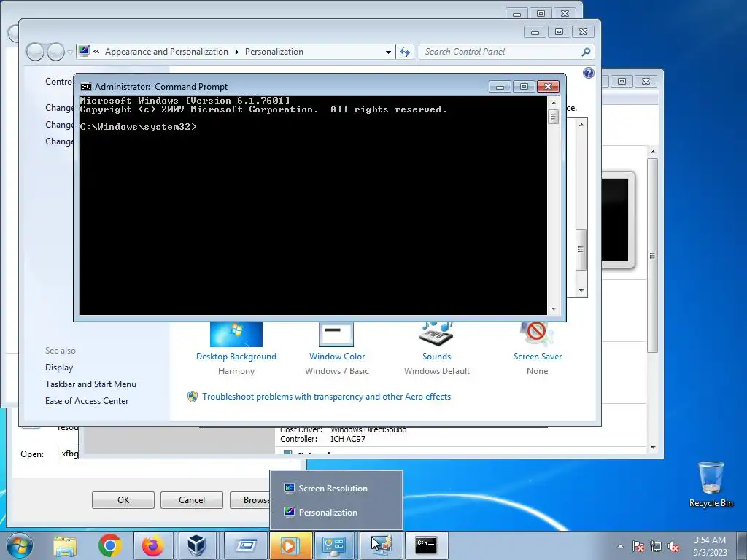Click the Control Panel help icon
The image size is (747, 560).
click(589, 73)
